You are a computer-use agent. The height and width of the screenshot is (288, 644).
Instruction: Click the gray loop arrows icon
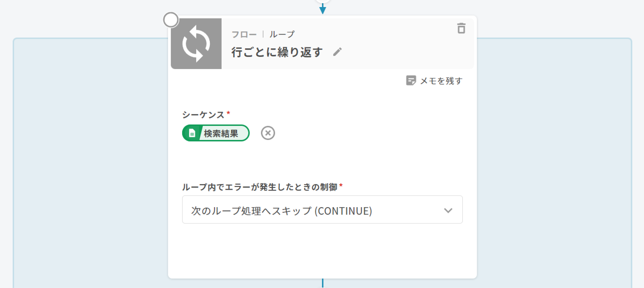point(196,44)
